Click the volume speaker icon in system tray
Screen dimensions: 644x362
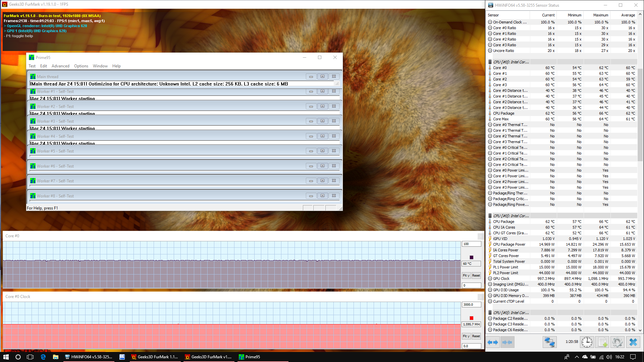pyautogui.click(x=609, y=357)
